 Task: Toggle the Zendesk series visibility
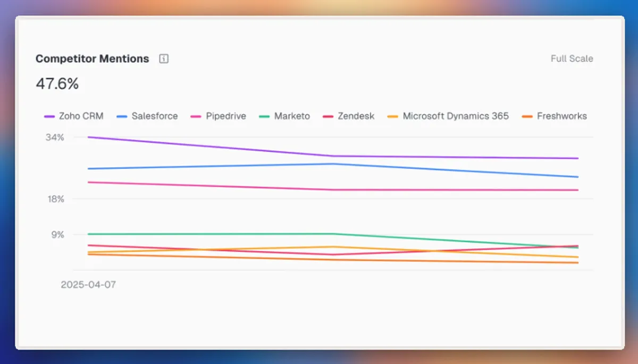[356, 116]
